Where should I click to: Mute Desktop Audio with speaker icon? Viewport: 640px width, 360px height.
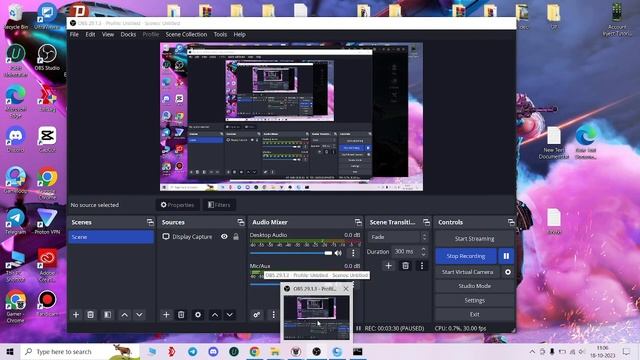[x=338, y=253]
